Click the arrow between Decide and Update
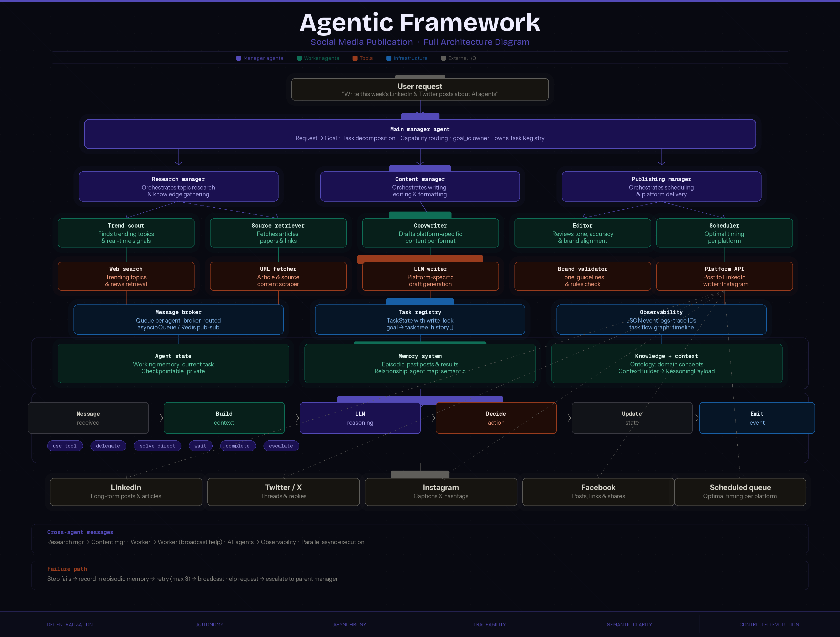This screenshot has height=637, width=840. [x=564, y=418]
